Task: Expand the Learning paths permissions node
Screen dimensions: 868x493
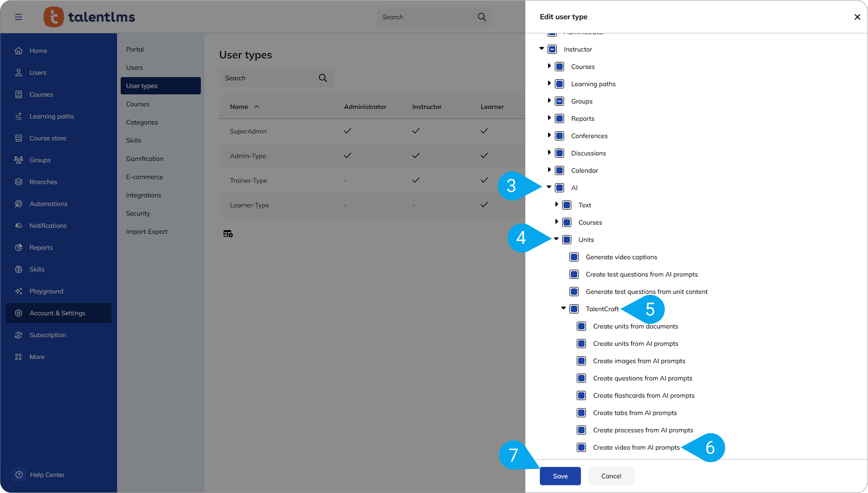Action: click(x=549, y=84)
